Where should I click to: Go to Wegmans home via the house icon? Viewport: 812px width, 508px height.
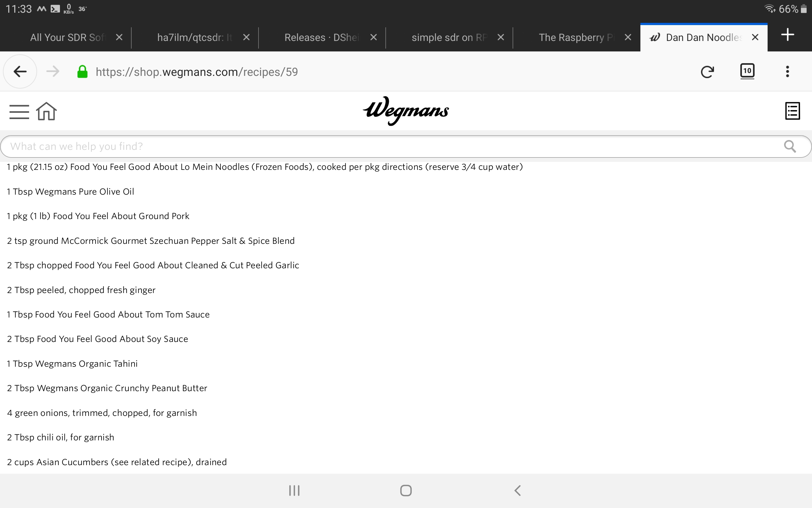[46, 111]
